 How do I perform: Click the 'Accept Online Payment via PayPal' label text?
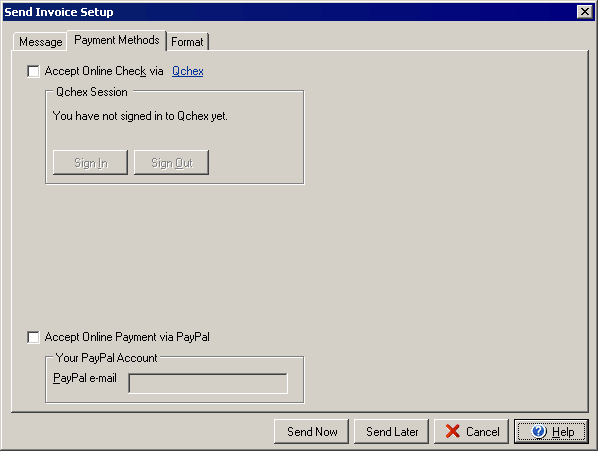click(127, 337)
